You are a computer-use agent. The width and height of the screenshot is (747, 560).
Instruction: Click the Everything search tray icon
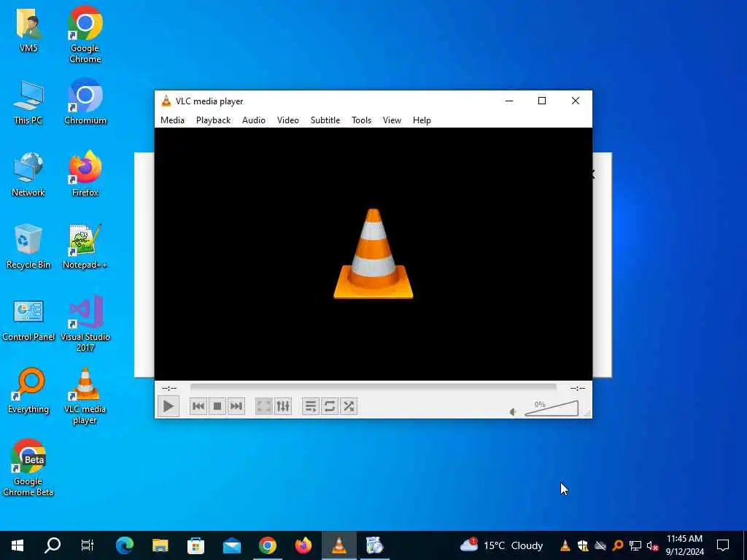pos(618,545)
